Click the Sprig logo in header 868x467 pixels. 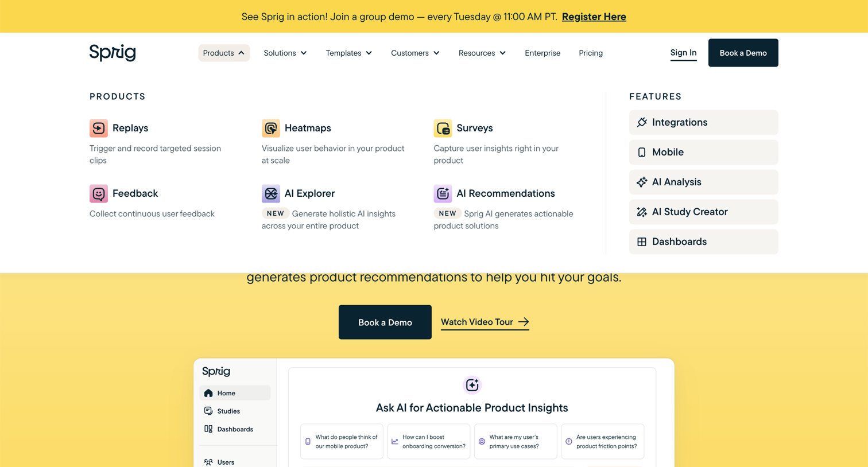(x=113, y=53)
